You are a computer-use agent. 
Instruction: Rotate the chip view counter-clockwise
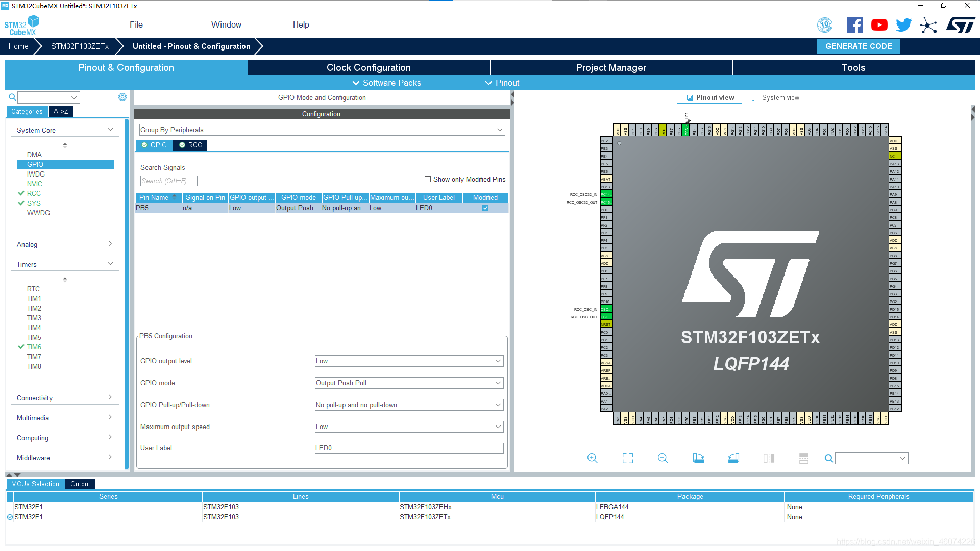click(733, 458)
